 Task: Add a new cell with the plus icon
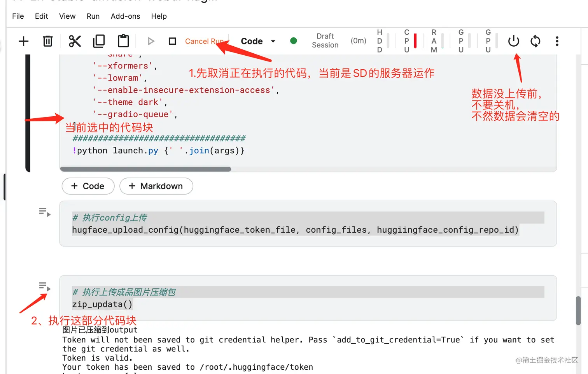point(23,41)
